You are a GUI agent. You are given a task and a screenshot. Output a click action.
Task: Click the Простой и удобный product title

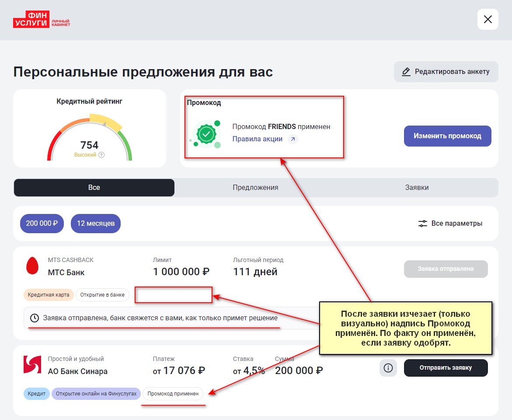click(x=76, y=359)
